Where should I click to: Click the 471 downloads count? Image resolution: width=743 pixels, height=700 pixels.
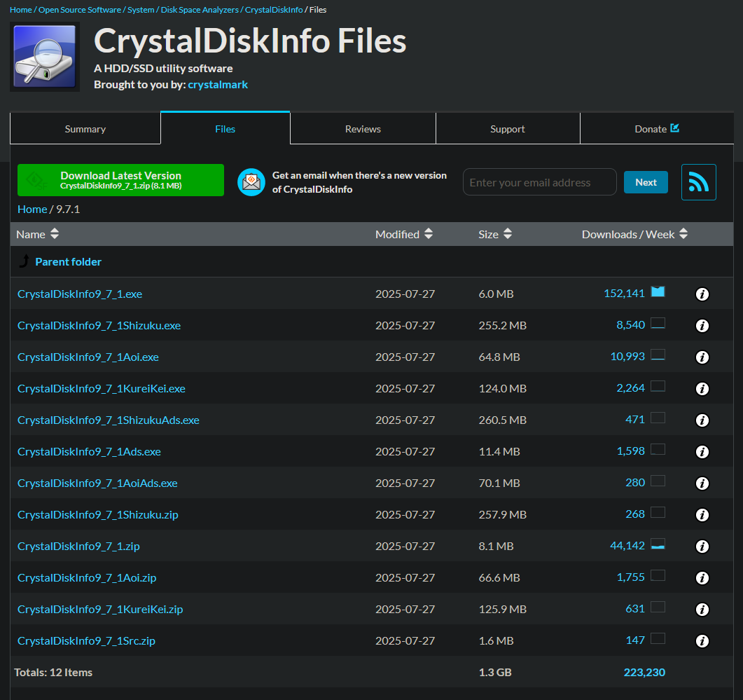tap(635, 420)
